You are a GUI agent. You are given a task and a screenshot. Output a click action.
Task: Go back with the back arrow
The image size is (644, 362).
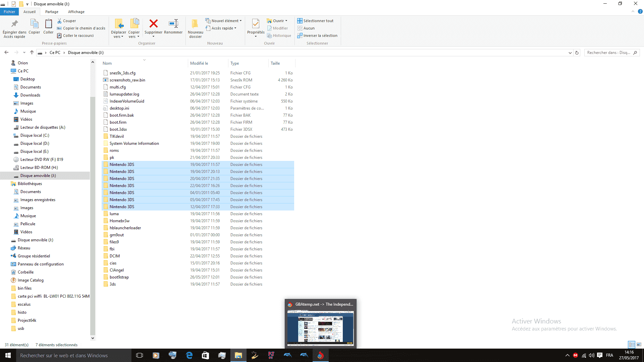pos(6,52)
